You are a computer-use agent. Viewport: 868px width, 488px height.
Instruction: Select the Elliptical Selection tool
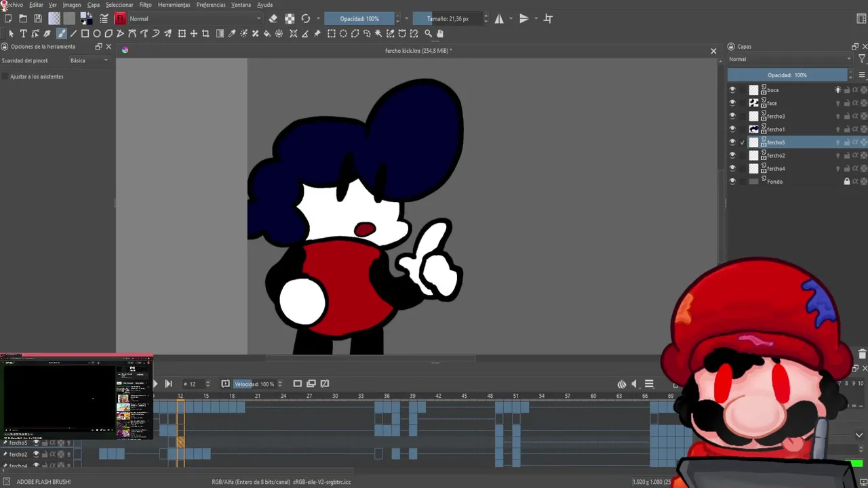click(344, 33)
